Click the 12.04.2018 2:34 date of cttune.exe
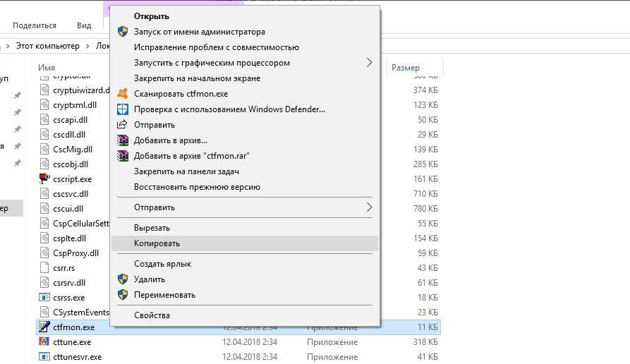 pyautogui.click(x=250, y=342)
